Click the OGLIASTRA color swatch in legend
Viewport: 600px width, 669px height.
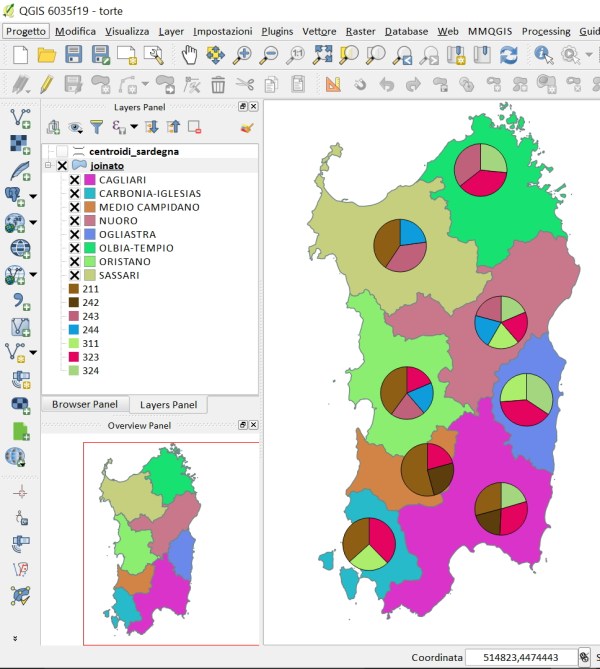(x=89, y=234)
